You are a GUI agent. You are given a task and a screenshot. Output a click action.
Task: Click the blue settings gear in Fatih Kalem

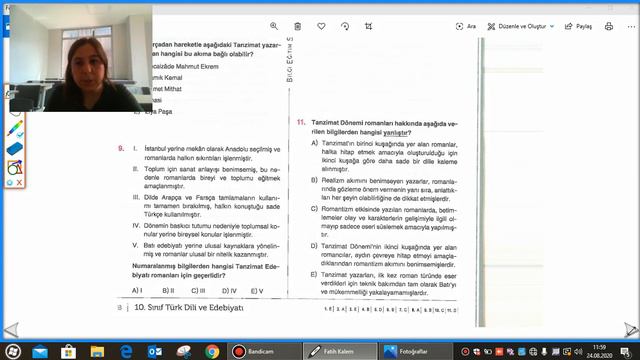pos(10,182)
